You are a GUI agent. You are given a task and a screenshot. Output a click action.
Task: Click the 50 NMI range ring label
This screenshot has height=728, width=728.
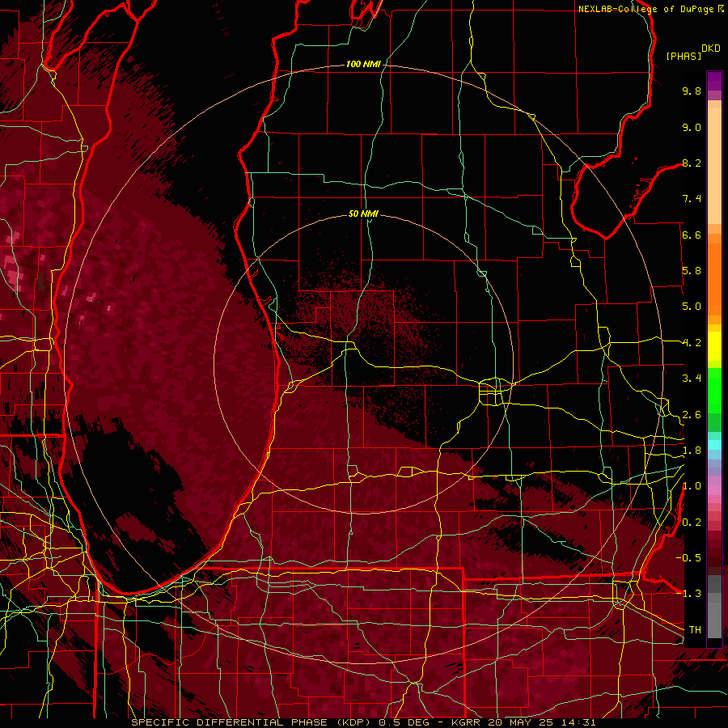(x=363, y=214)
